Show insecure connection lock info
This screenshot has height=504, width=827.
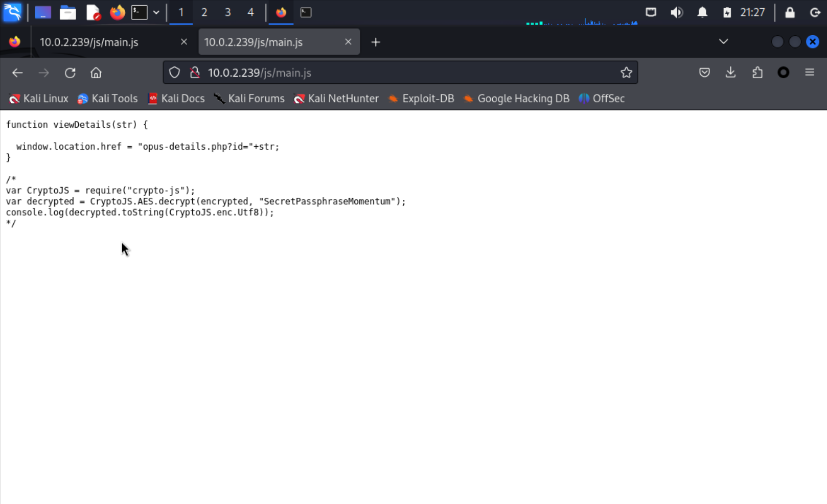click(195, 73)
